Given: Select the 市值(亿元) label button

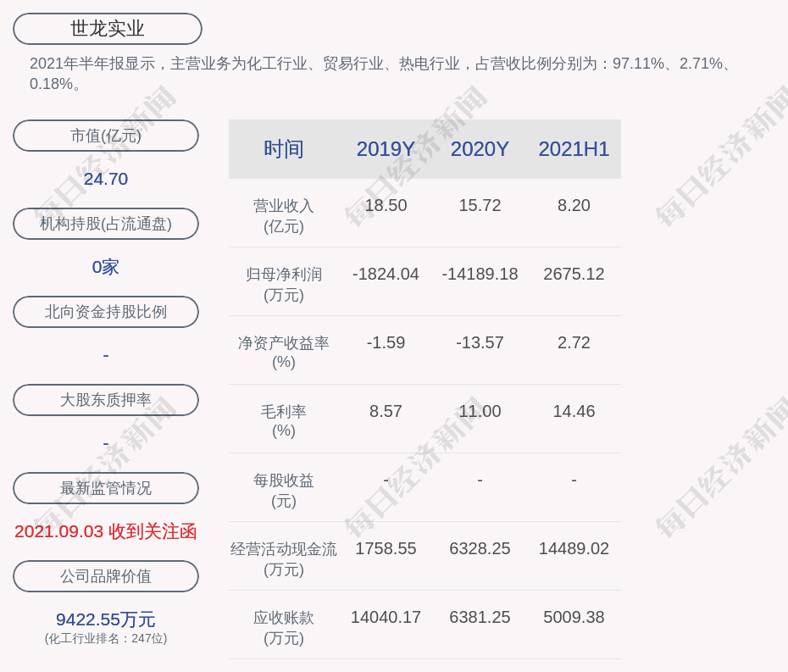Looking at the screenshot, I should (106, 136).
